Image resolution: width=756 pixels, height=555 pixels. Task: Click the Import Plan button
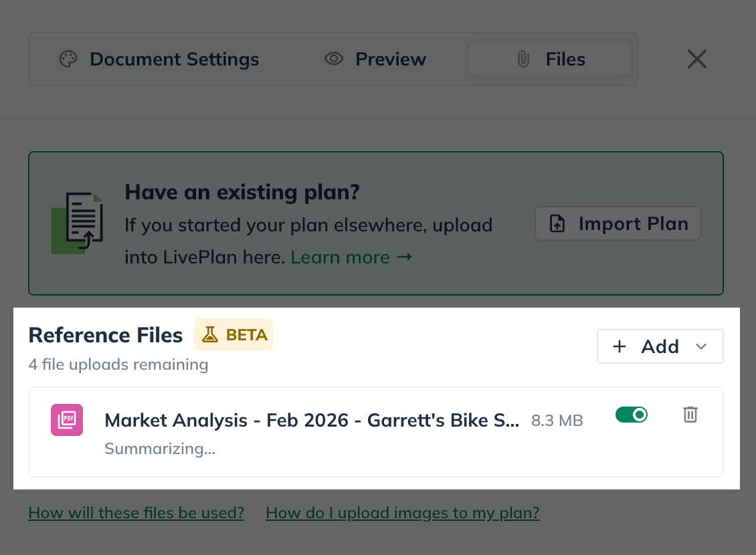(618, 223)
